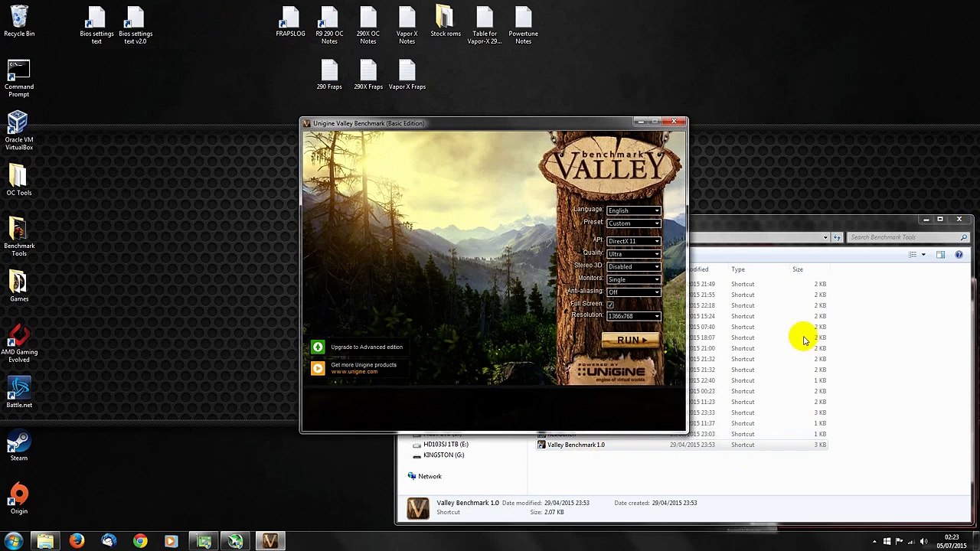Open Firefox from the taskbar

(77, 541)
